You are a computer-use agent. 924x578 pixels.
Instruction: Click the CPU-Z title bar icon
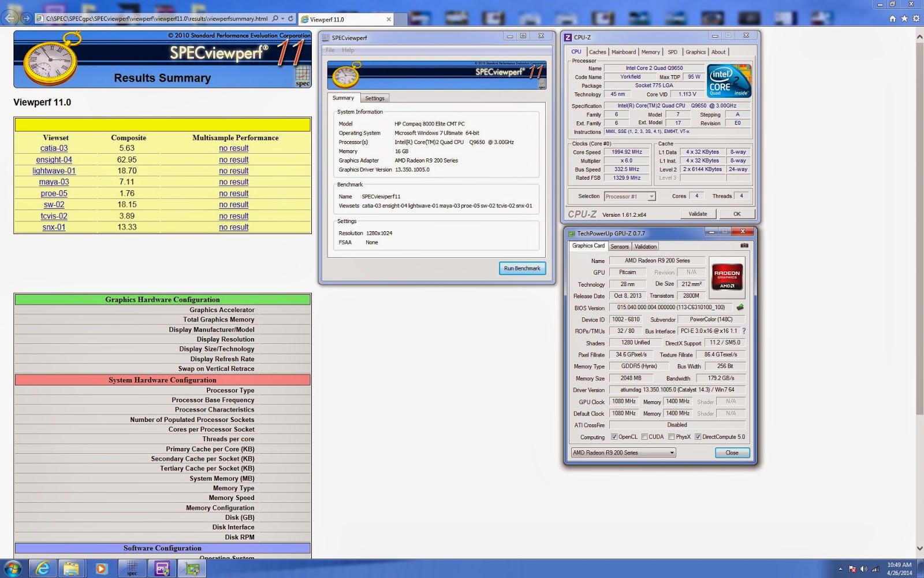point(568,38)
